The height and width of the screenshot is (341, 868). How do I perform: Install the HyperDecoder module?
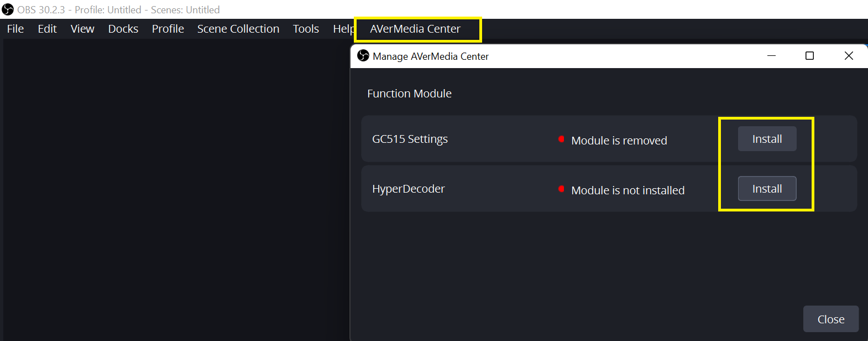point(767,189)
